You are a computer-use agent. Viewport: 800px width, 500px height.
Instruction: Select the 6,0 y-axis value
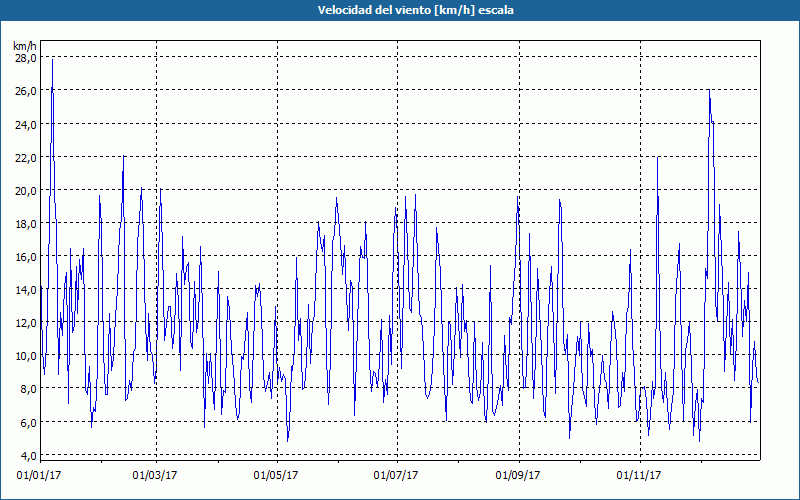[x=28, y=422]
